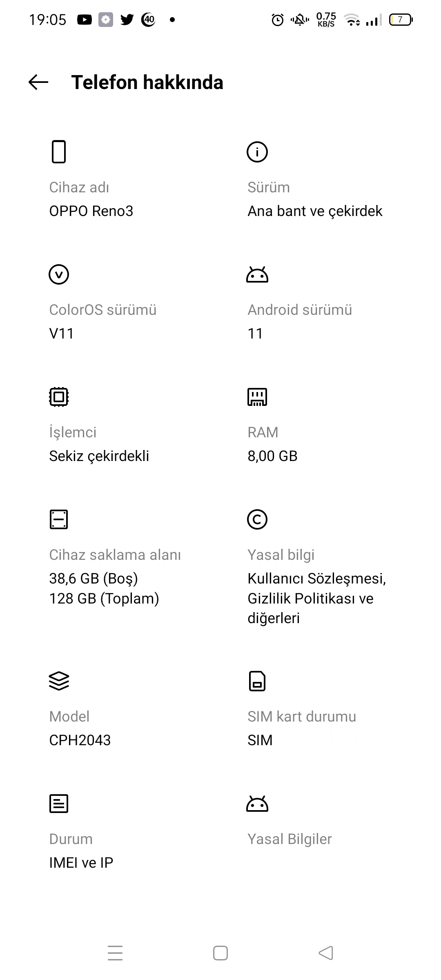Image resolution: width=441 pixels, height=980 pixels.
Task: Tap the RAM memory icon
Action: tap(257, 397)
